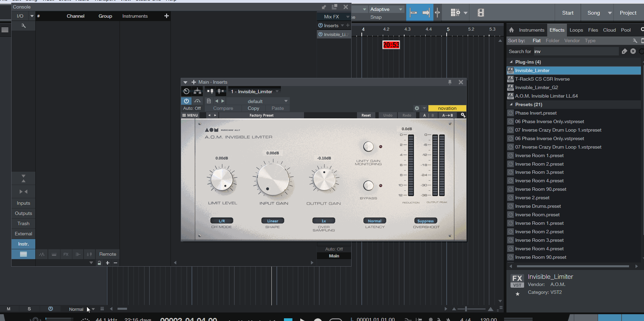This screenshot has width=644, height=321.
Task: Toggle the Instr. panel button in Console
Action: (23, 244)
